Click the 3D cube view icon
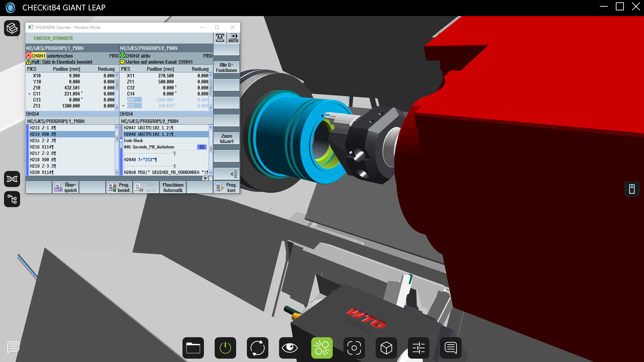This screenshot has height=362, width=644. pyautogui.click(x=386, y=348)
